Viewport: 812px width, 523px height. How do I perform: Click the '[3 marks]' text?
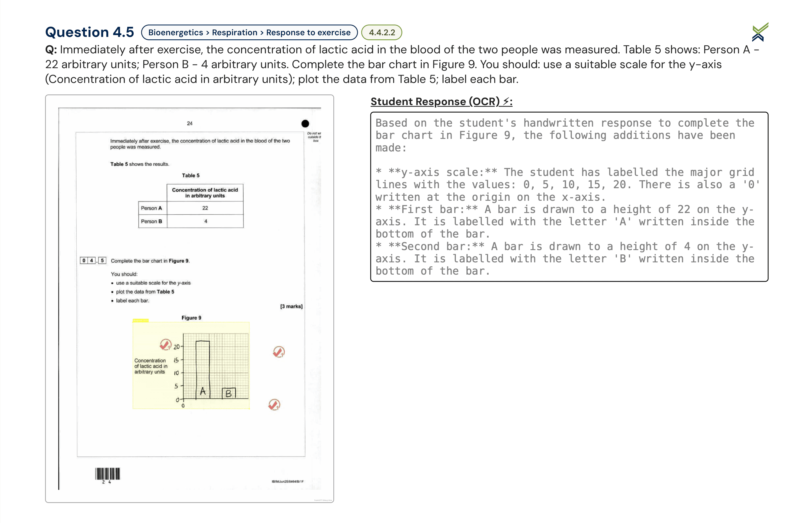tap(291, 306)
